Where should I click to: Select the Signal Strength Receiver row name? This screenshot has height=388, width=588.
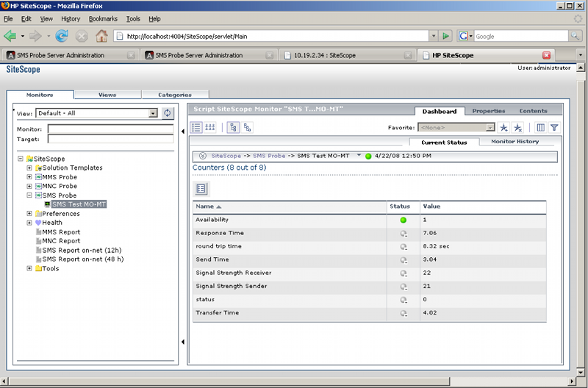(x=233, y=273)
